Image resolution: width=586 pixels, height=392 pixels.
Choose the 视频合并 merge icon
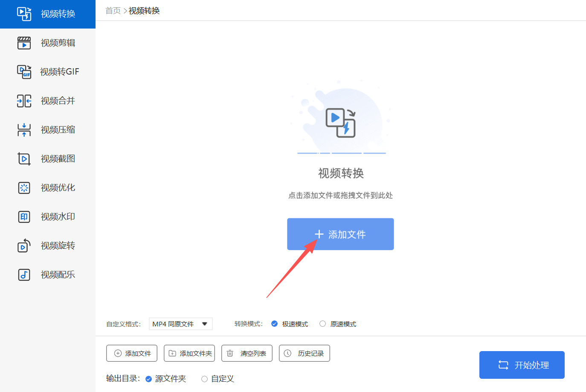24,101
